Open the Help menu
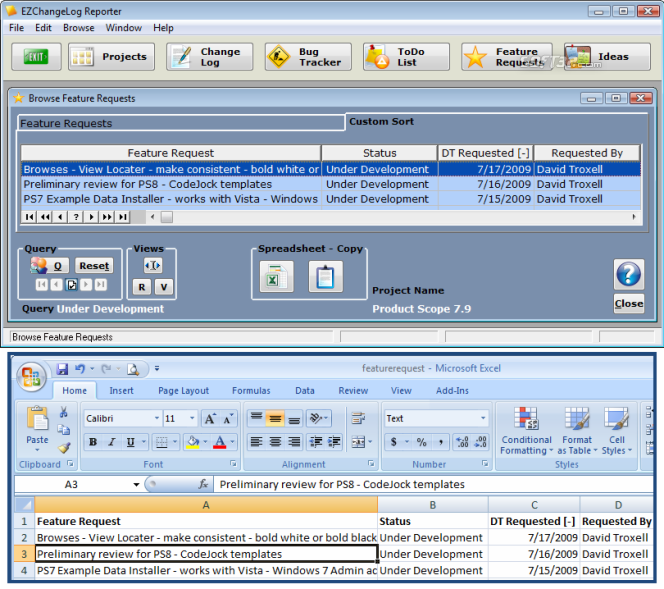The width and height of the screenshot is (664, 589). (163, 28)
